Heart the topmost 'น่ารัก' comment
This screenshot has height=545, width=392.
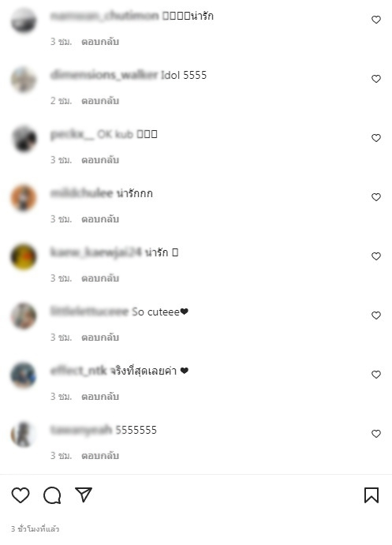pos(376,20)
